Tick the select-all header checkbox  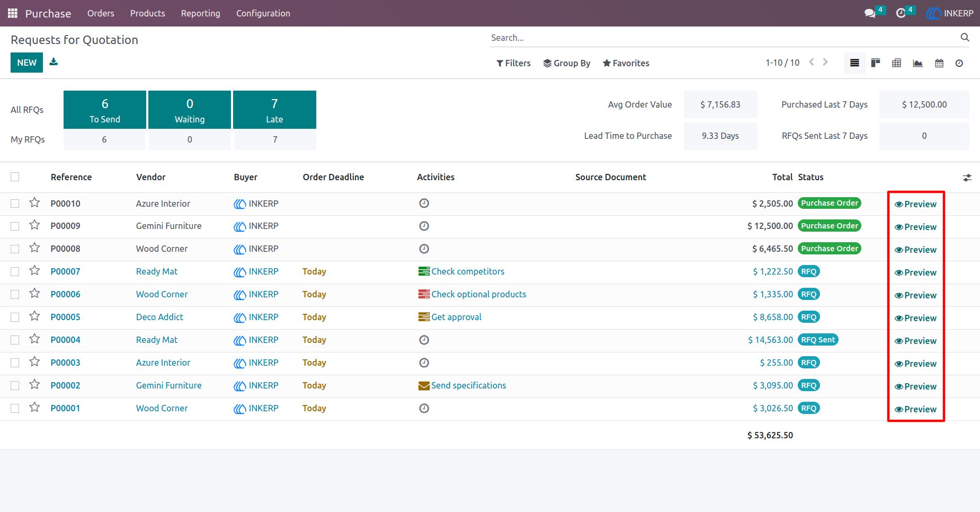pos(15,177)
